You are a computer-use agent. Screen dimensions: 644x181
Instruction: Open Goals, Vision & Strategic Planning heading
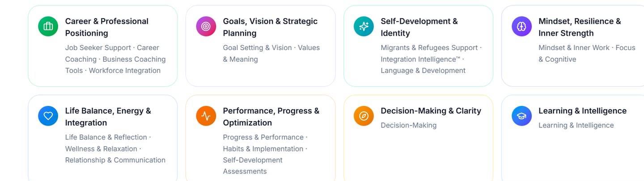point(270,27)
